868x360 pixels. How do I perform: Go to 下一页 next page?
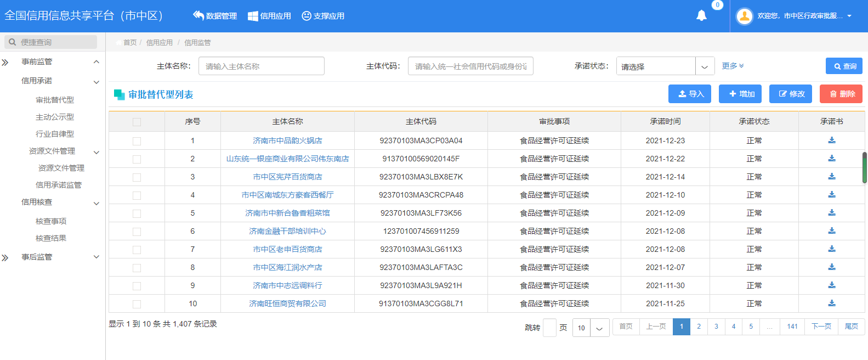pos(821,327)
